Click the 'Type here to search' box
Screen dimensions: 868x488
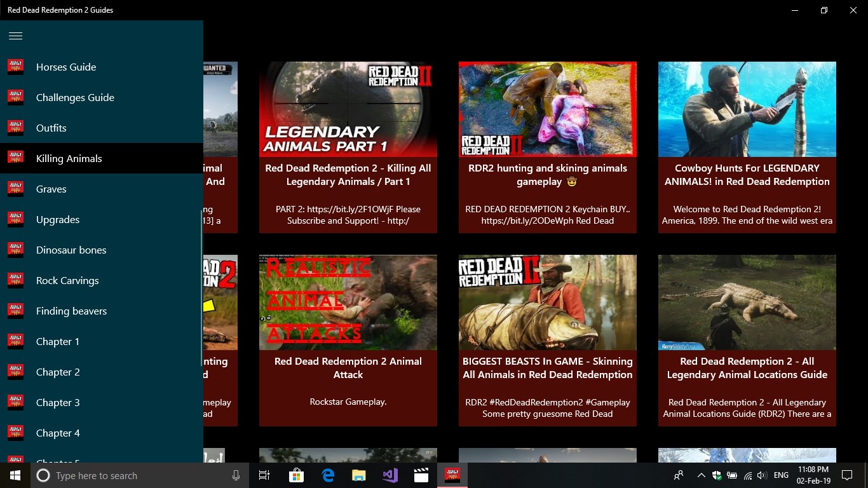click(x=140, y=475)
